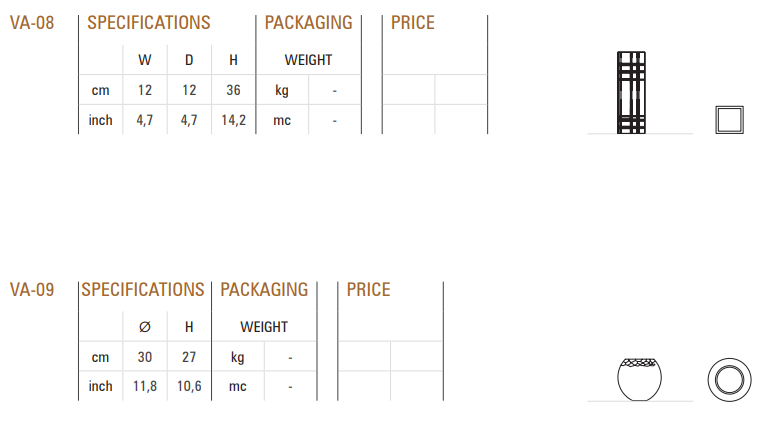The height and width of the screenshot is (429, 781).
Task: Click the VA-08 PRICE heading
Action: pyautogui.click(x=412, y=23)
